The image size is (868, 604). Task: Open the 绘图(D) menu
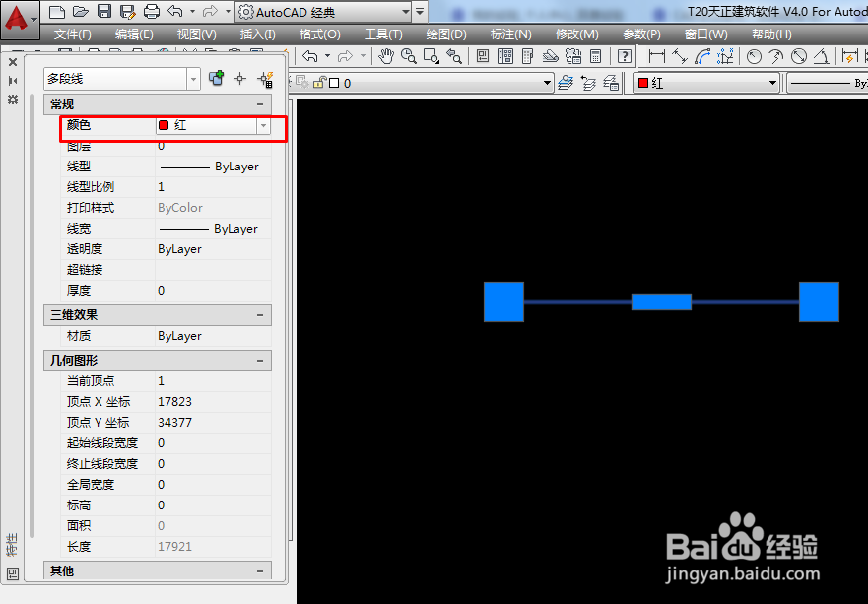click(446, 34)
